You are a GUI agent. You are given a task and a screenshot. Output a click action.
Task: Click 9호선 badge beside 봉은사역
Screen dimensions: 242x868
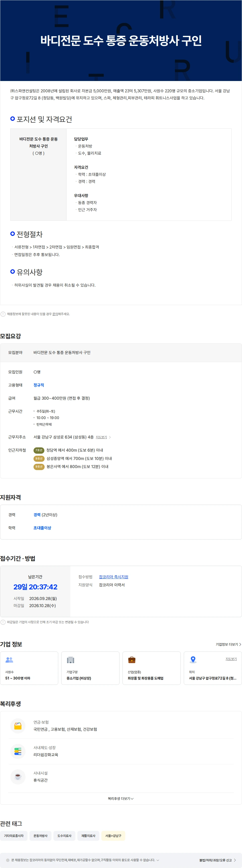pyautogui.click(x=39, y=467)
